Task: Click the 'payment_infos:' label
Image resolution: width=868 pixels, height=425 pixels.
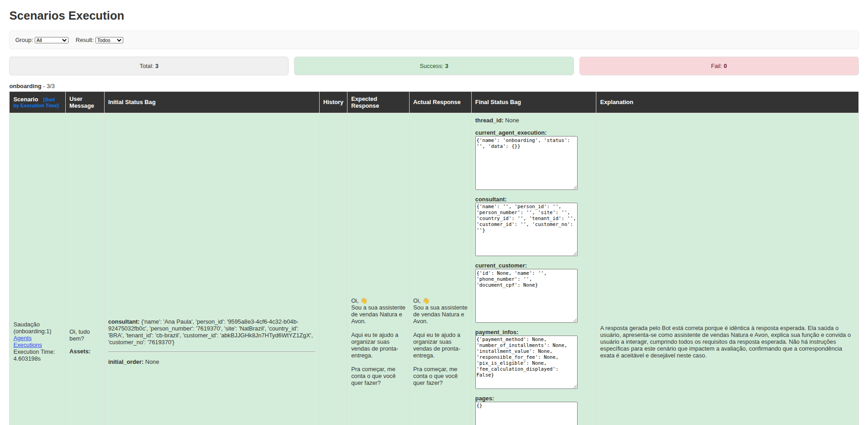Action: [x=497, y=332]
